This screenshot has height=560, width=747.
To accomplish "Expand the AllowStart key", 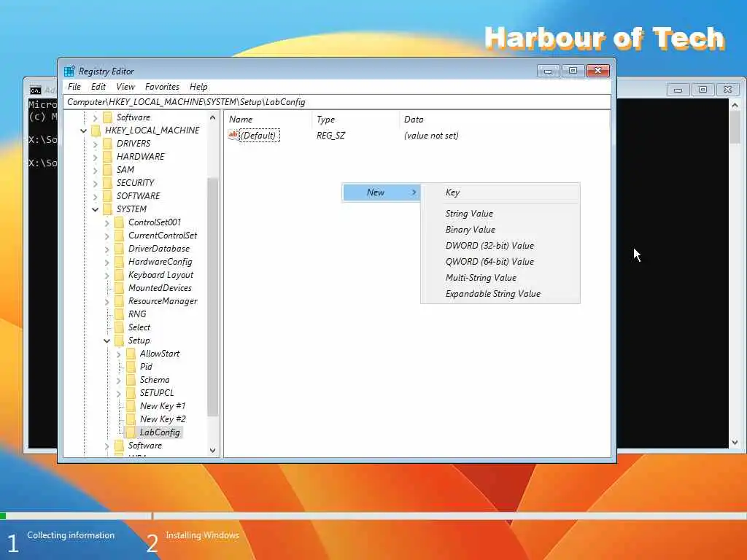I will [119, 354].
